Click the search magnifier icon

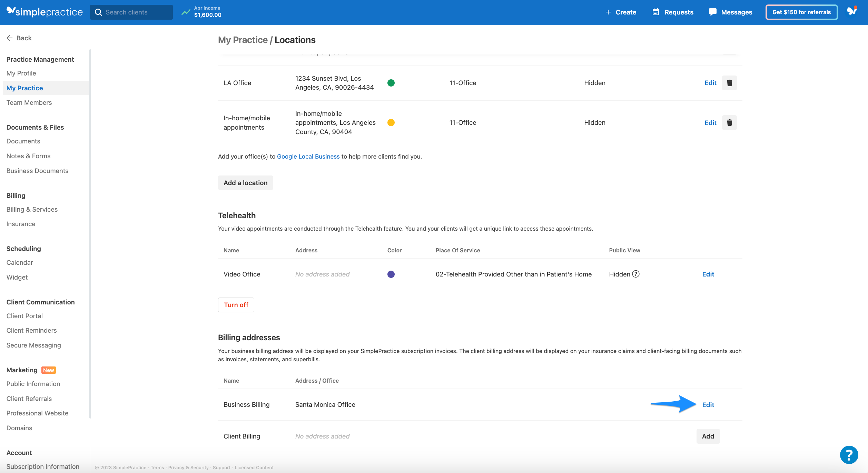pos(98,12)
